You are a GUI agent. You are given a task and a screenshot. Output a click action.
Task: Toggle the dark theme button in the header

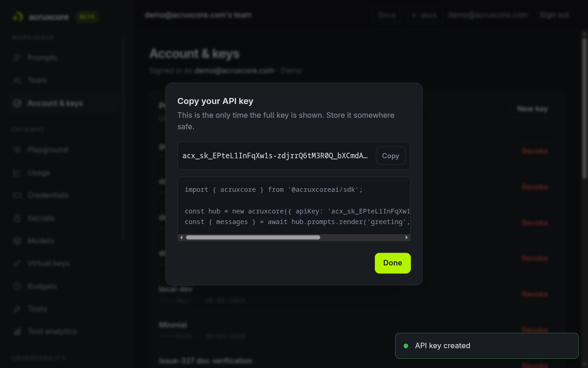click(x=424, y=15)
